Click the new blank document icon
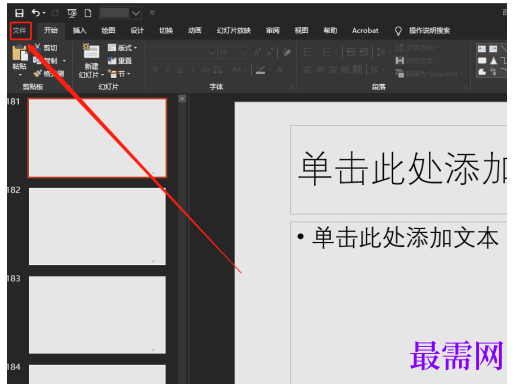Viewport: 522px width, 387px height. click(88, 13)
